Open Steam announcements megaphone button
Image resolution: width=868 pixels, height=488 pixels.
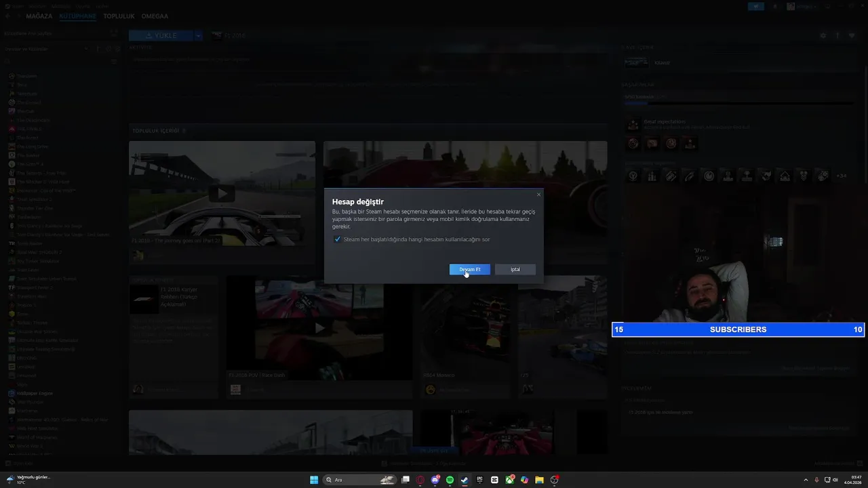pos(756,6)
